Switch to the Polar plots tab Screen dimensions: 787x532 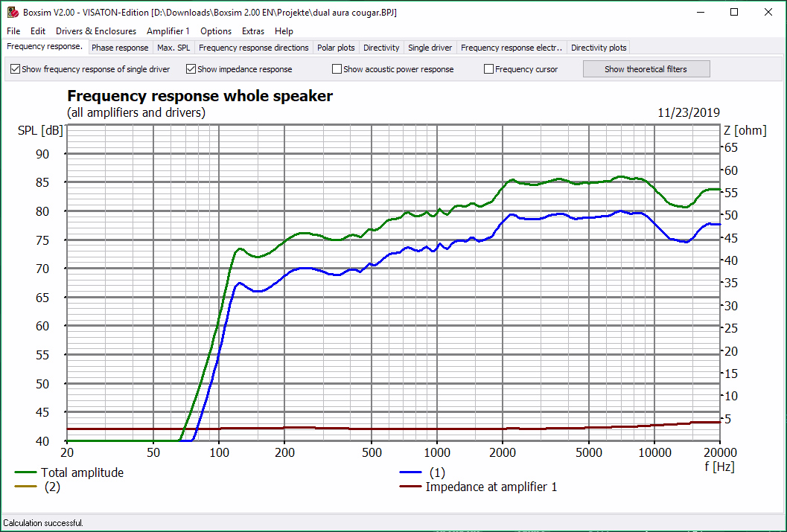click(337, 48)
